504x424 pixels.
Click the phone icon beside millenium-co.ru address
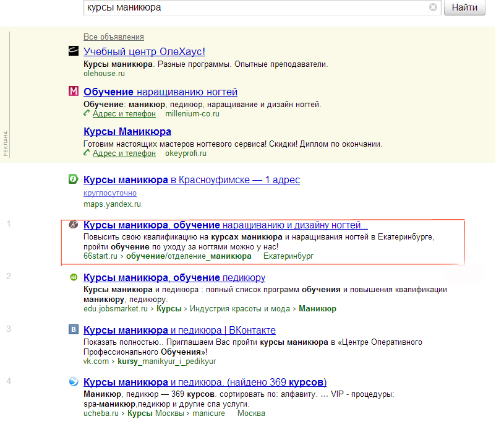(87, 114)
